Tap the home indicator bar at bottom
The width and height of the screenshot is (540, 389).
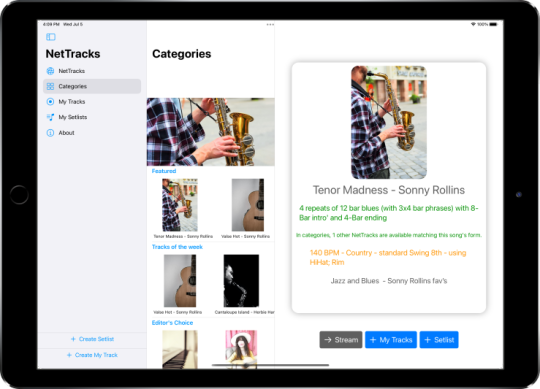point(270,365)
